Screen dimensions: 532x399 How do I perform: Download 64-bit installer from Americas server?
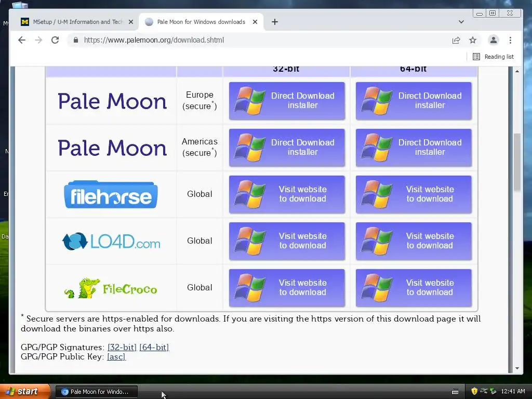414,148
